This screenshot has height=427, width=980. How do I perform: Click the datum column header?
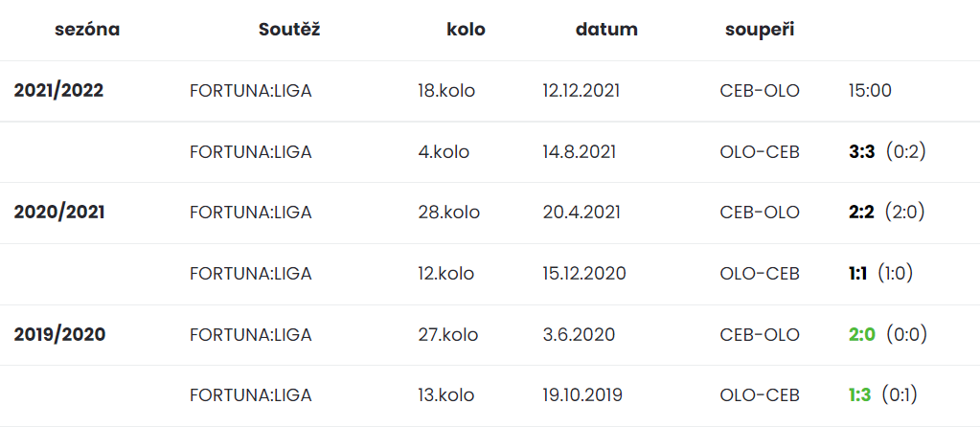tap(607, 30)
